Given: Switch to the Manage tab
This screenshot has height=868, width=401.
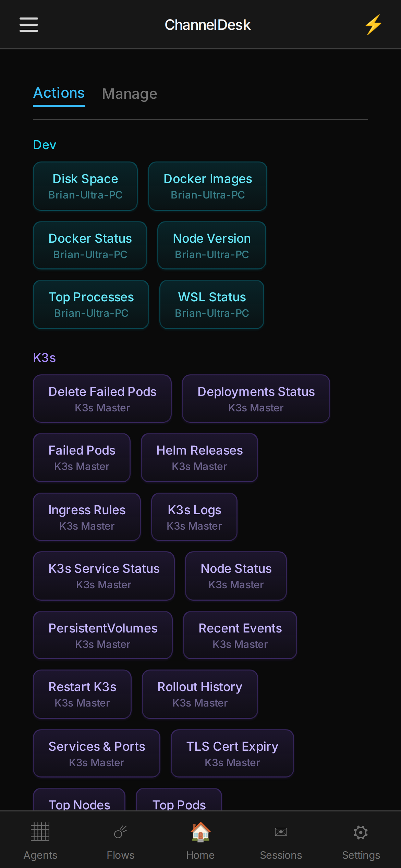Looking at the screenshot, I should (130, 94).
